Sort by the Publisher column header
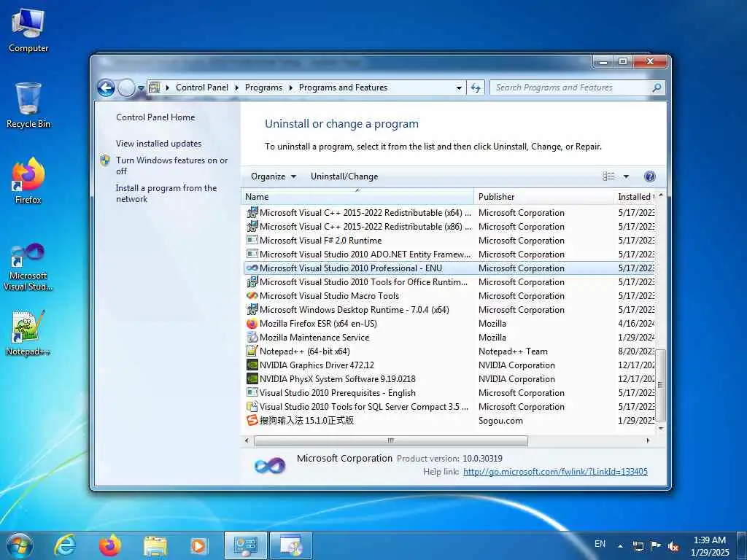The image size is (747, 560). (x=544, y=197)
